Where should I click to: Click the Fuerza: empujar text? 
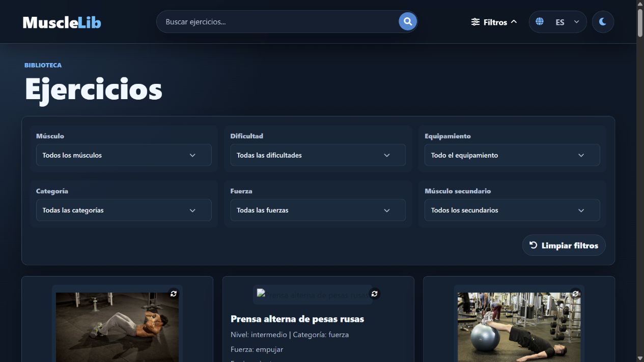tap(257, 349)
